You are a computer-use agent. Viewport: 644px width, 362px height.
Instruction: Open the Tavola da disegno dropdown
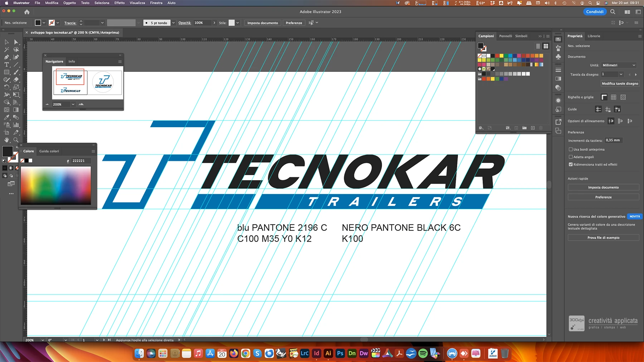click(621, 74)
